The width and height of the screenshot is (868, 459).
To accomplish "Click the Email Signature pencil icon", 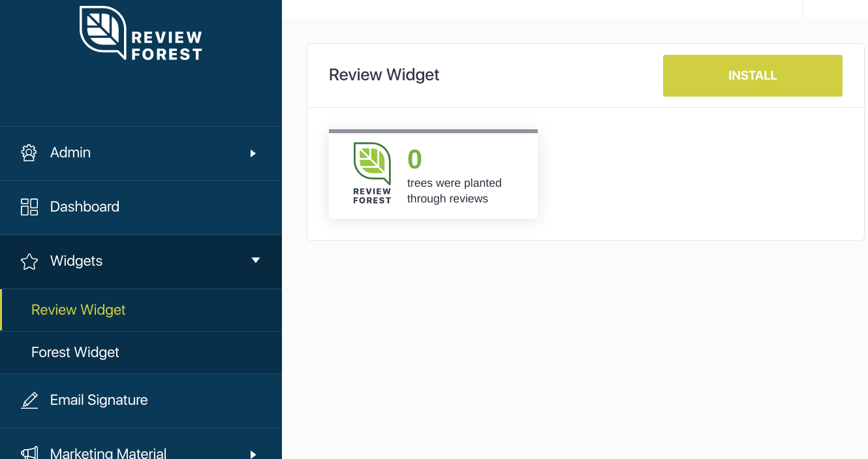I will pos(29,400).
